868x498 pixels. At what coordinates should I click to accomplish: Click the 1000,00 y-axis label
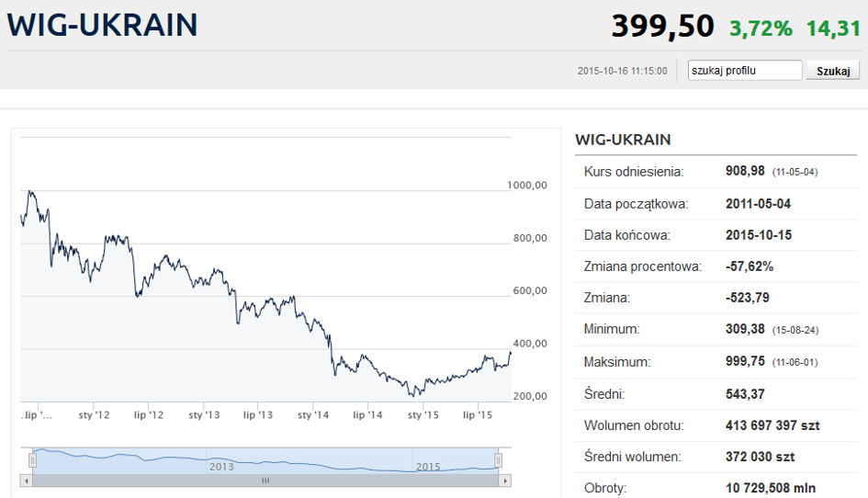(x=527, y=186)
